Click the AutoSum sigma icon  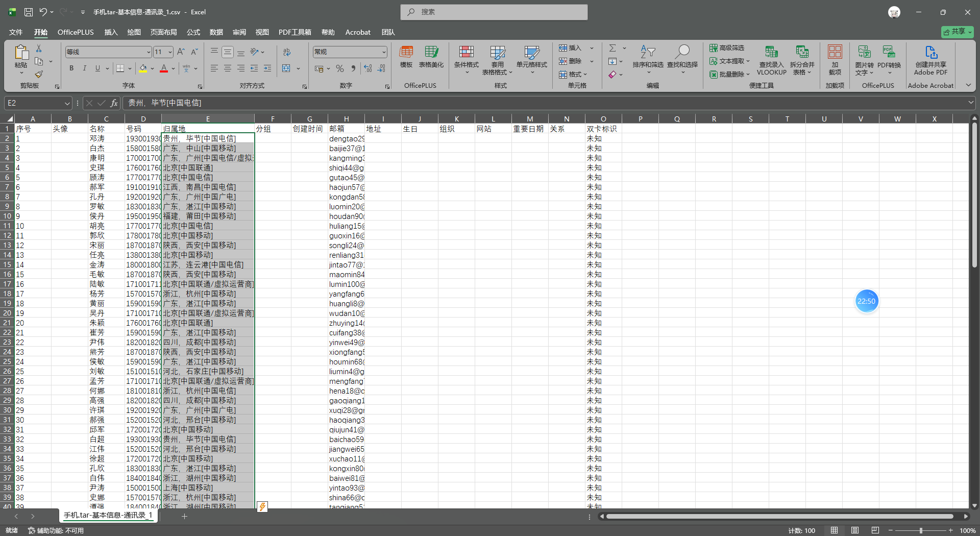pyautogui.click(x=612, y=47)
